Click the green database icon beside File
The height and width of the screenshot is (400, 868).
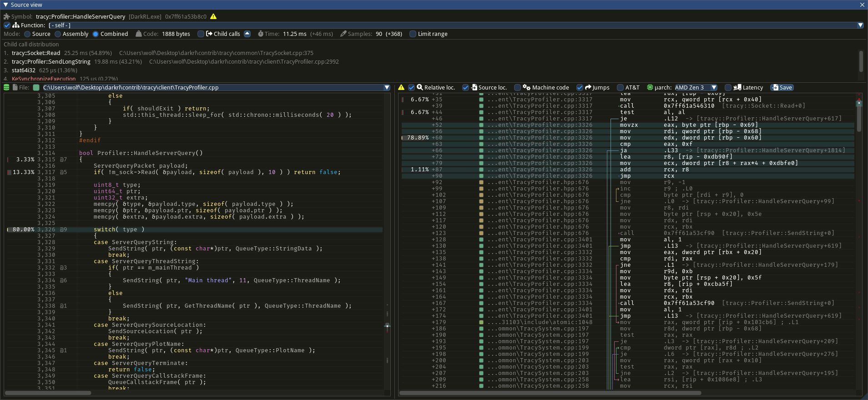pos(6,87)
